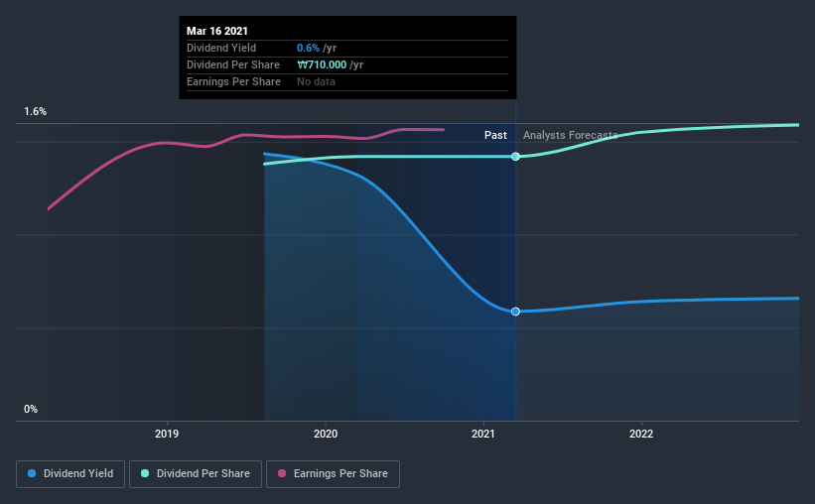
Task: Click the ₩710.000 dividend per share value
Action: (322, 64)
